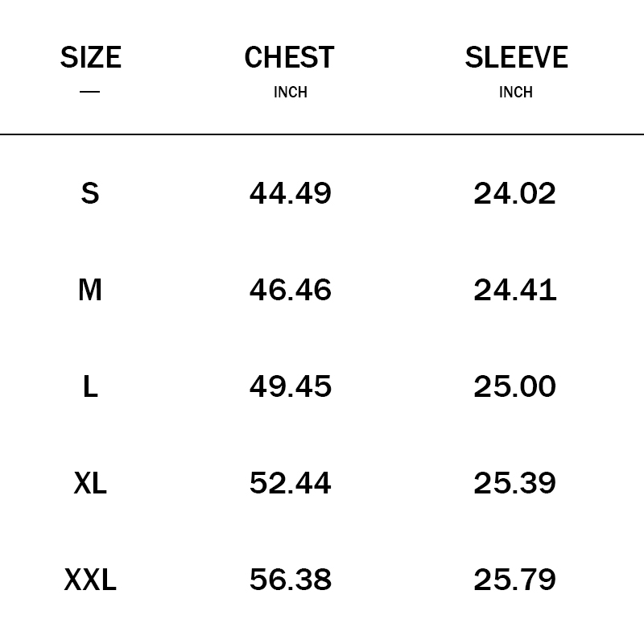644x644 pixels.
Task: Click sleeve value 24.41
Action: coord(515,290)
